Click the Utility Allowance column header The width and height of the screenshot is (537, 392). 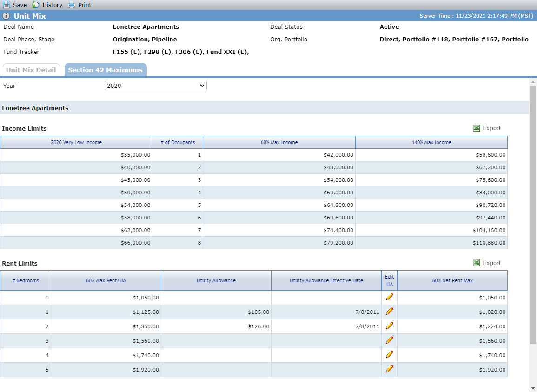[216, 280]
